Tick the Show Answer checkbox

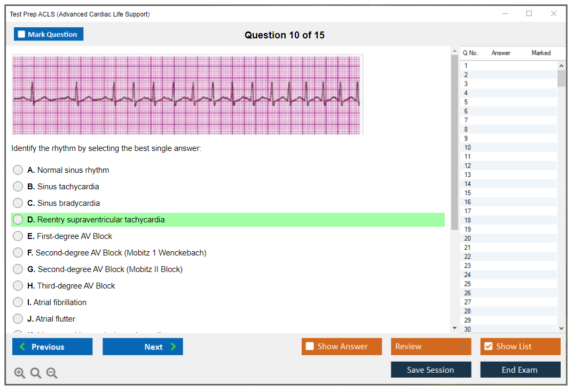pos(310,347)
